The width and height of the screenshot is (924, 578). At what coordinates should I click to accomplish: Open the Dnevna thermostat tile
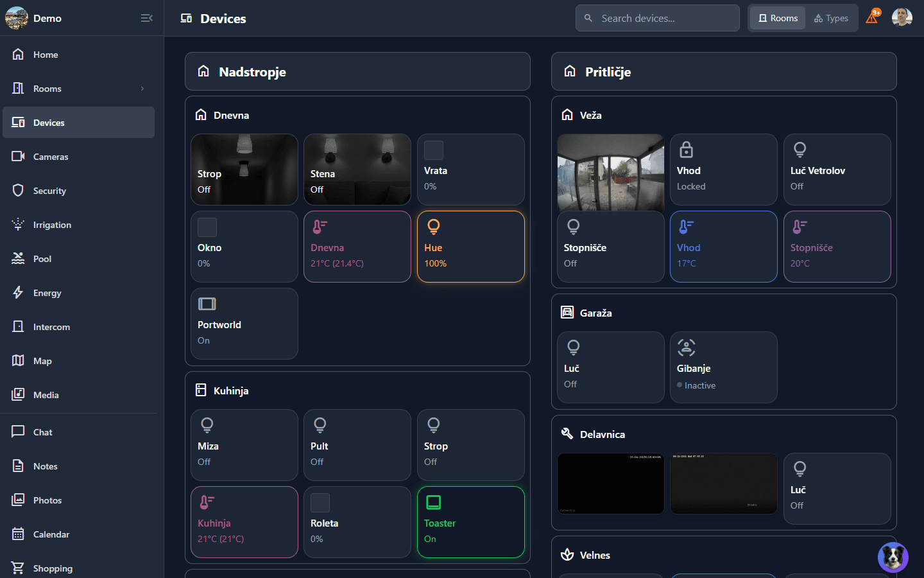coord(357,247)
